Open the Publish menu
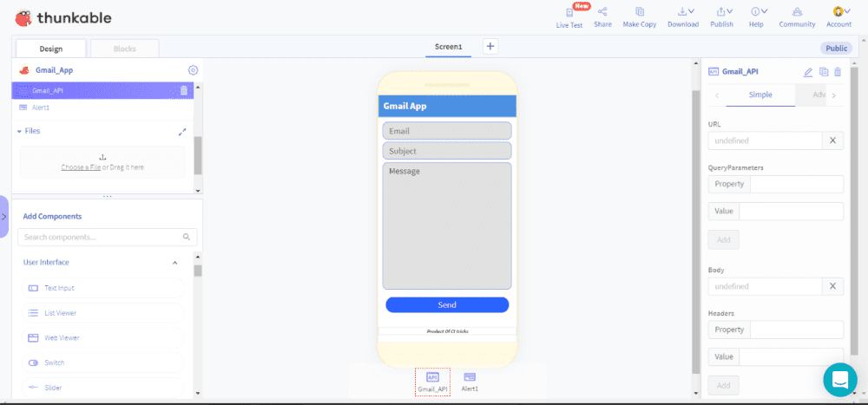 point(722,17)
